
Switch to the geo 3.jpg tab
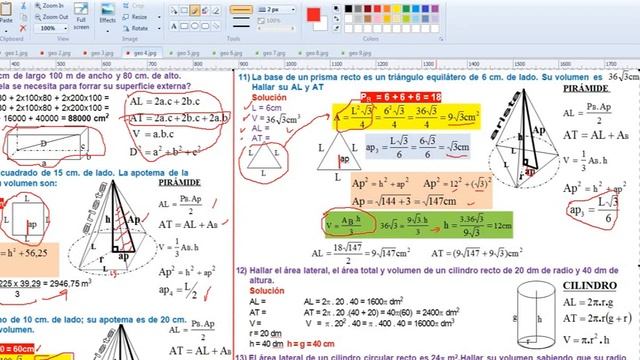point(98,53)
